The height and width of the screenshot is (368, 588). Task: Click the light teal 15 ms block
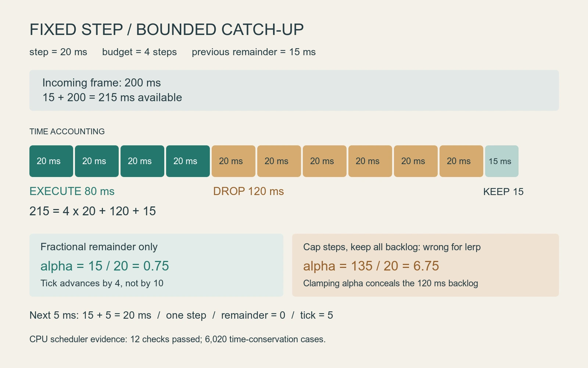[x=502, y=161]
